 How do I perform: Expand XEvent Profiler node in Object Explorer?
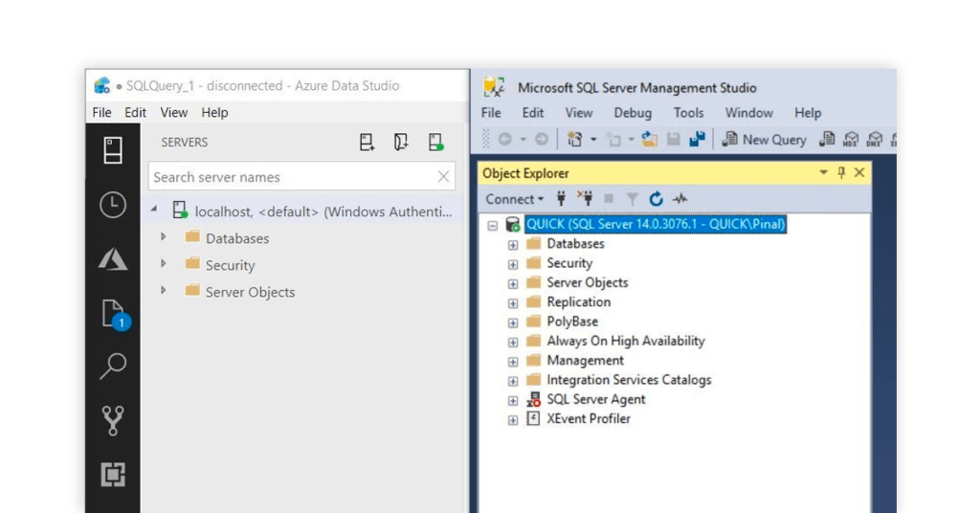(x=513, y=420)
